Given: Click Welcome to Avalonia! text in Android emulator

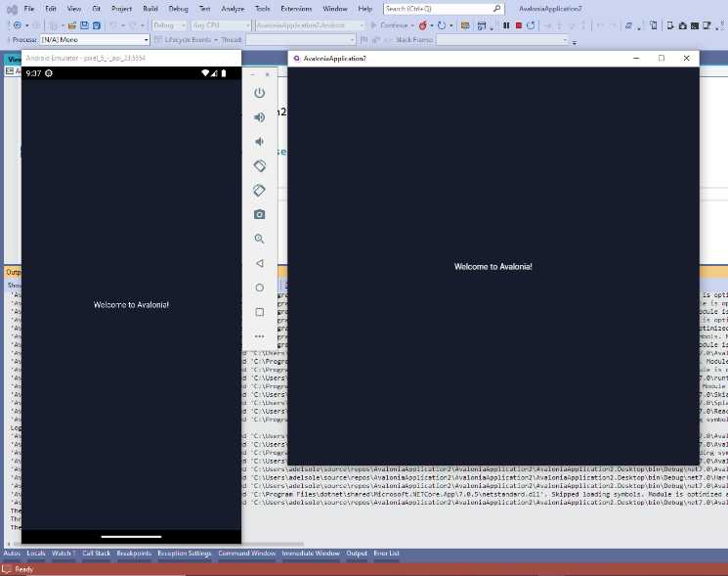Looking at the screenshot, I should click(x=131, y=305).
